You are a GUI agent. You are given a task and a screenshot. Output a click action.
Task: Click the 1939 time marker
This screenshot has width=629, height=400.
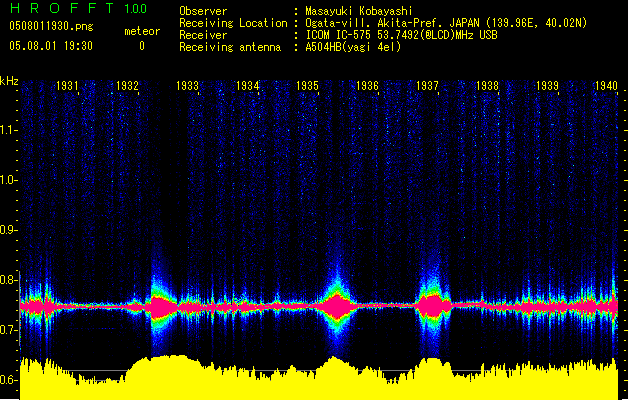(548, 86)
